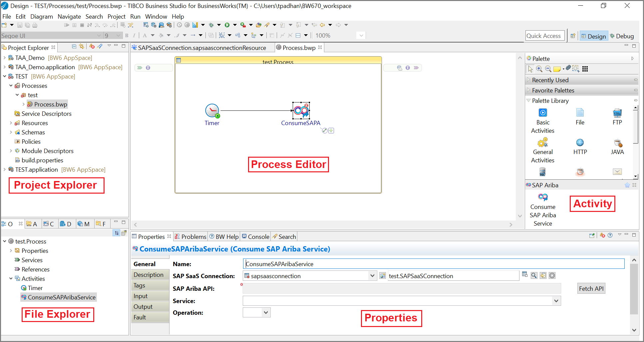644x342 pixels.
Task: Click the Fetch API button
Action: (x=591, y=288)
